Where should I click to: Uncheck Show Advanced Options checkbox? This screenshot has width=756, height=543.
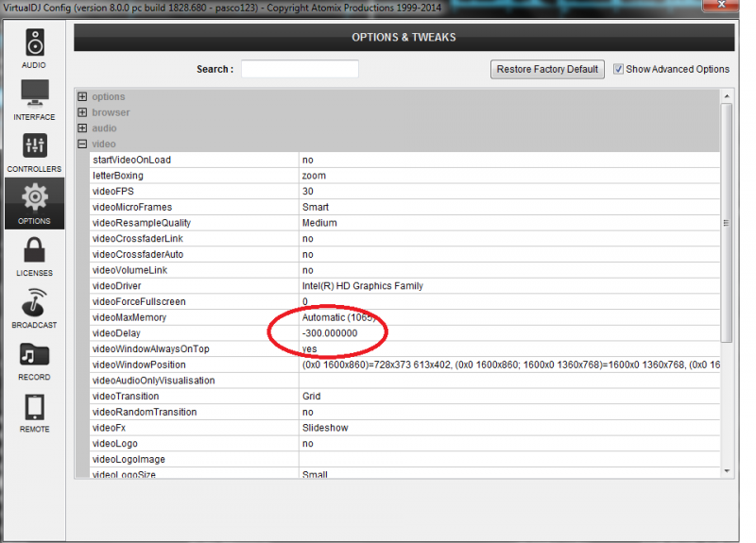[x=619, y=69]
